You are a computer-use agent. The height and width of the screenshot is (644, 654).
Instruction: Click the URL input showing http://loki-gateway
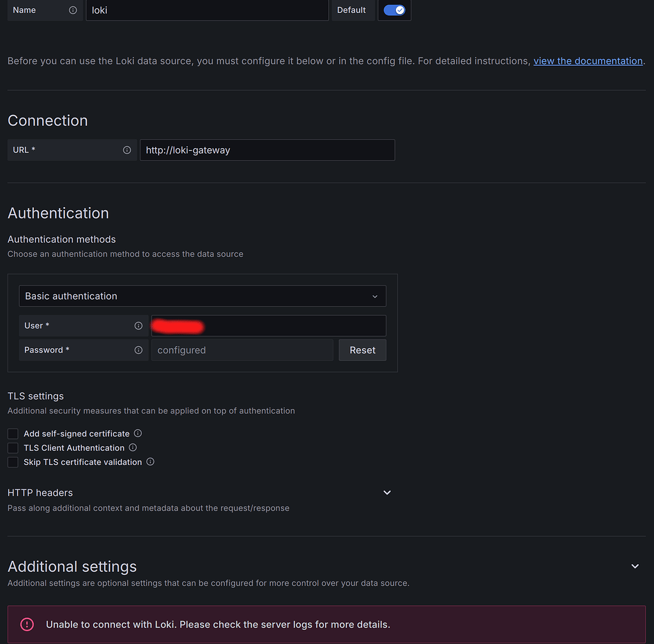pyautogui.click(x=267, y=149)
